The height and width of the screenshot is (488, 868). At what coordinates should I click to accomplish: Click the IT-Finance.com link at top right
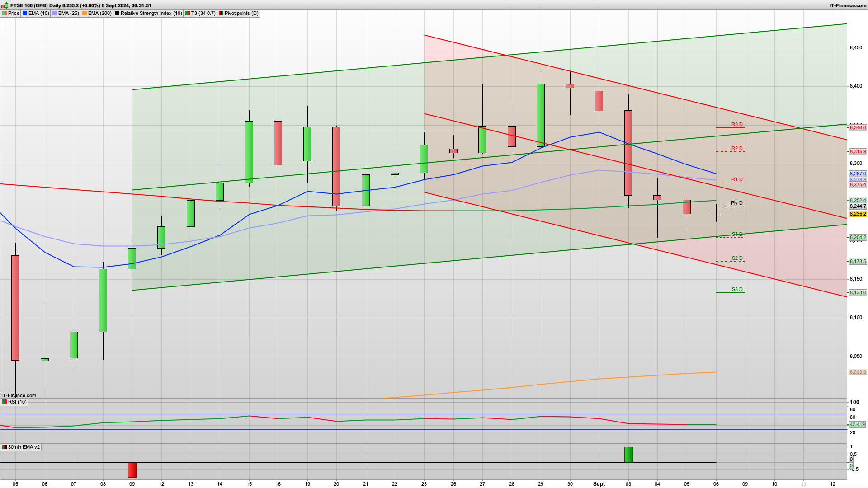[x=848, y=5]
